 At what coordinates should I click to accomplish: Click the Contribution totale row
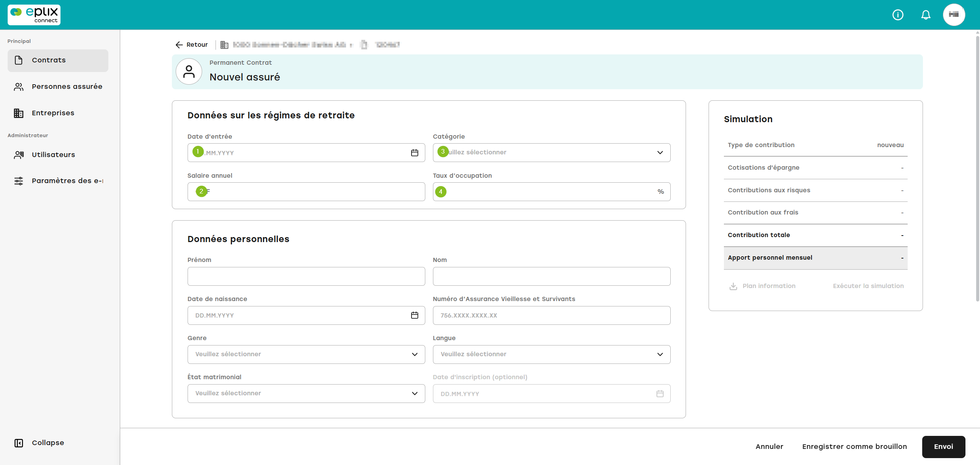click(x=815, y=235)
